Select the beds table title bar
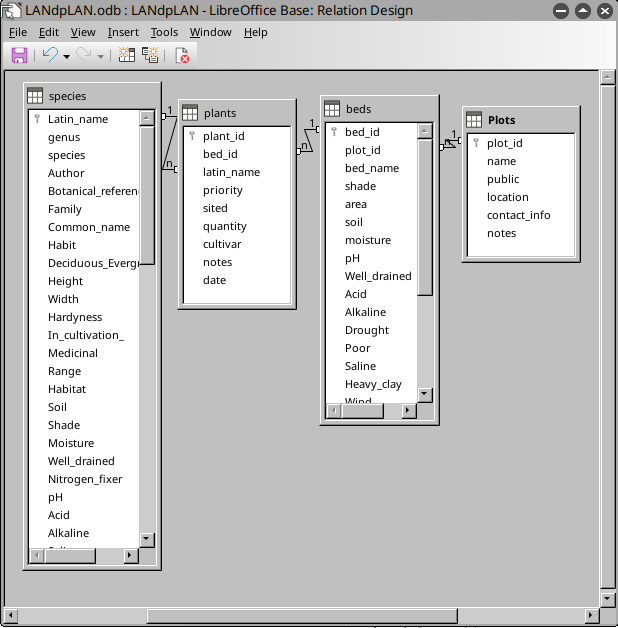The height and width of the screenshot is (628, 618). click(385, 109)
